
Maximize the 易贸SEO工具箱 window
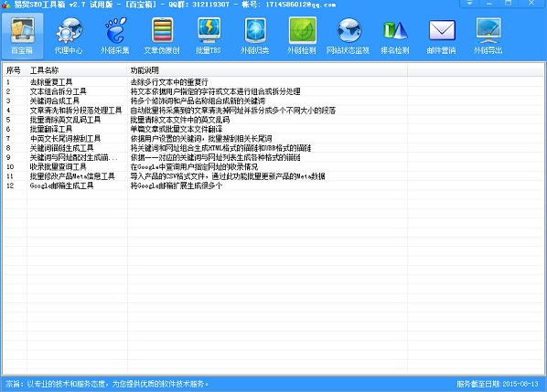point(509,3)
